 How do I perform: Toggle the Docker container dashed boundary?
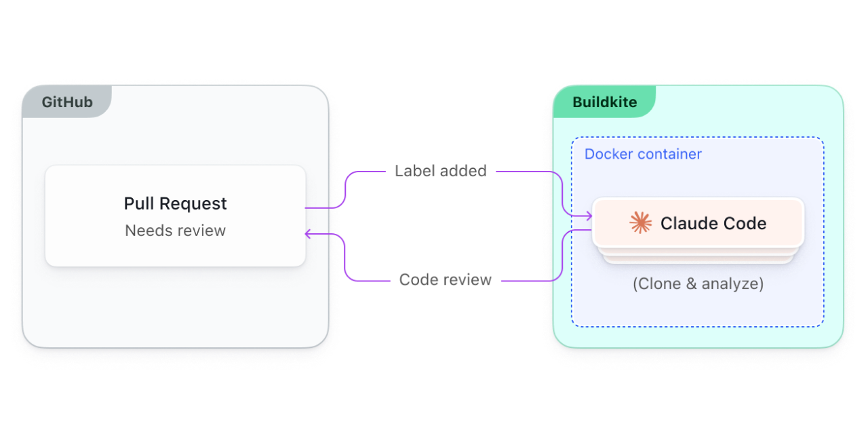[x=698, y=138]
